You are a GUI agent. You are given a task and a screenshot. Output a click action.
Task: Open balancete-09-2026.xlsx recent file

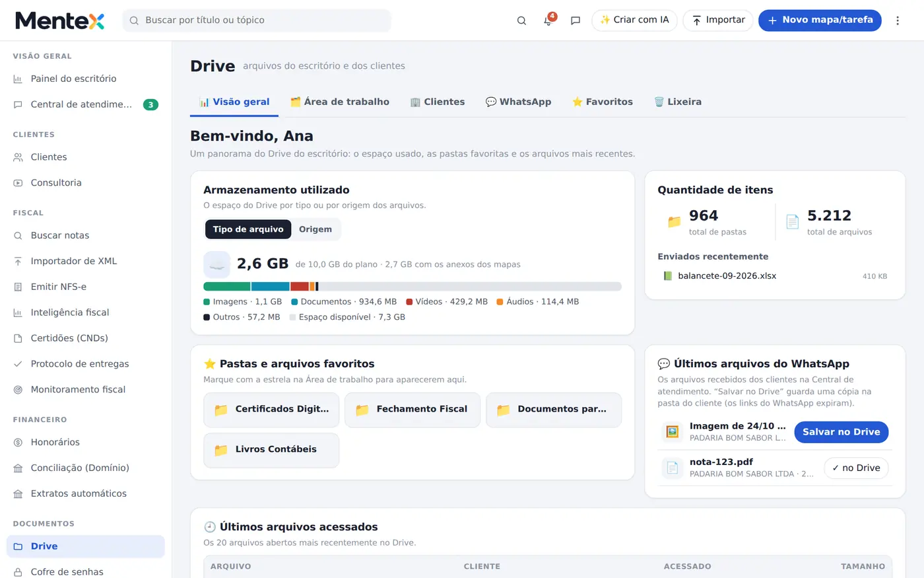(x=775, y=276)
